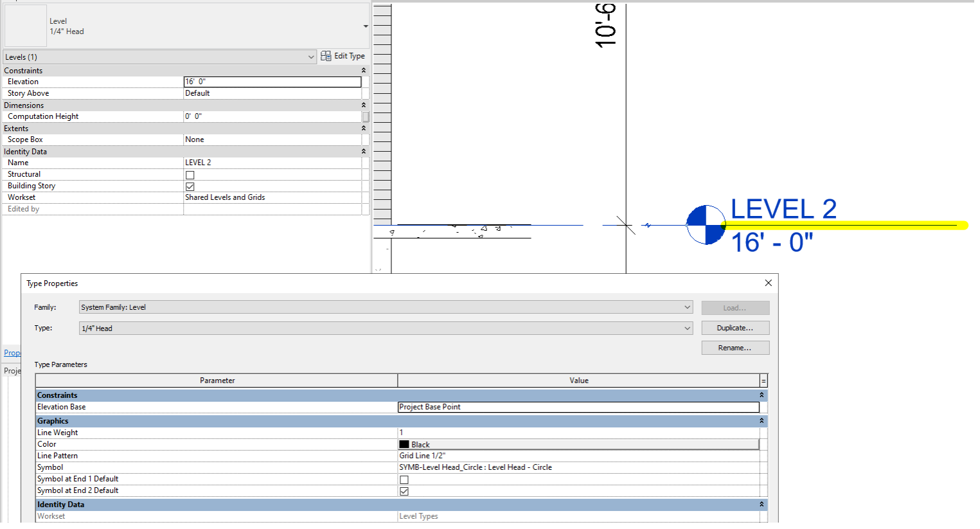Toggle the Structural checkbox
The image size is (980, 529).
[190, 175]
